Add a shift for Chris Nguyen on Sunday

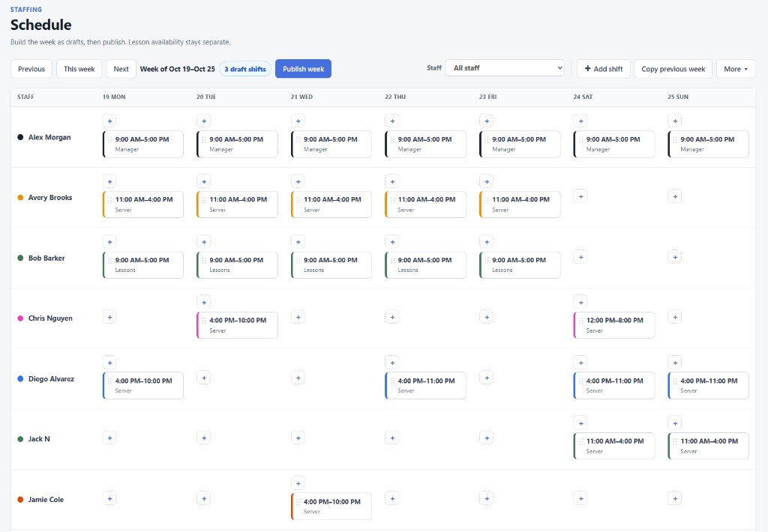click(675, 317)
